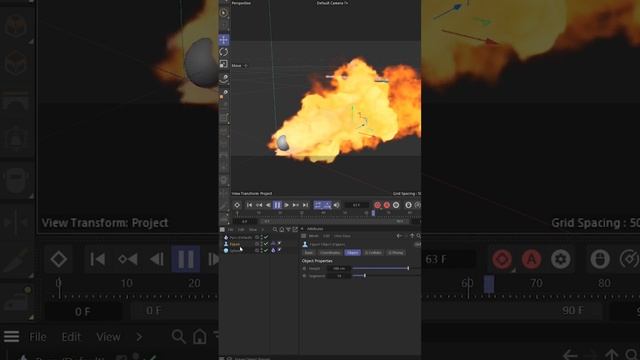
Task: Go to end frame in center panel
Action: pyautogui.click(x=305, y=205)
